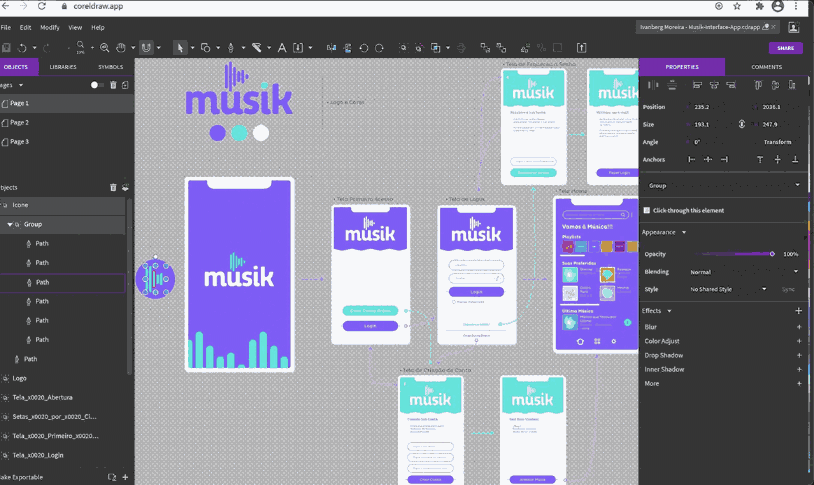Image resolution: width=814 pixels, height=485 pixels.
Task: Collapse the Group tree item
Action: click(x=10, y=224)
